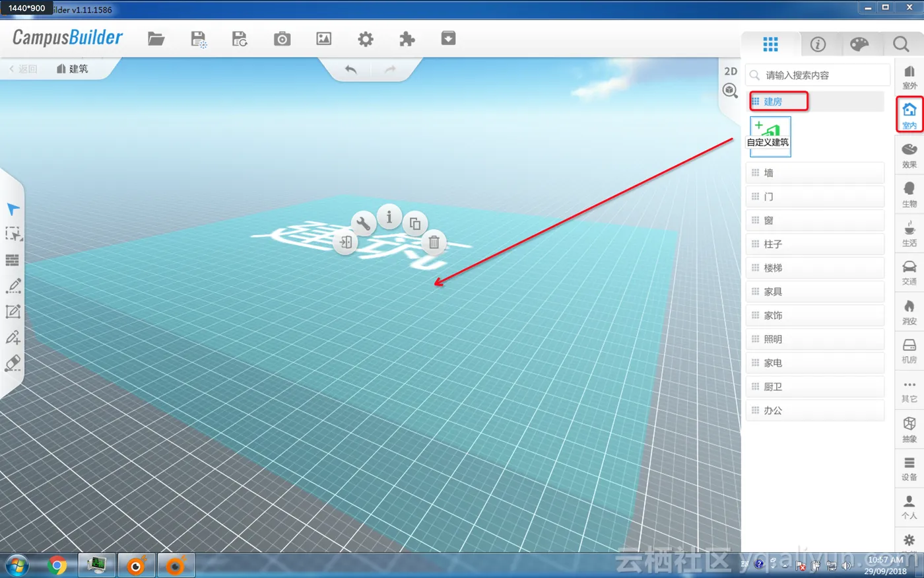Click the enter-building door icon

(346, 242)
